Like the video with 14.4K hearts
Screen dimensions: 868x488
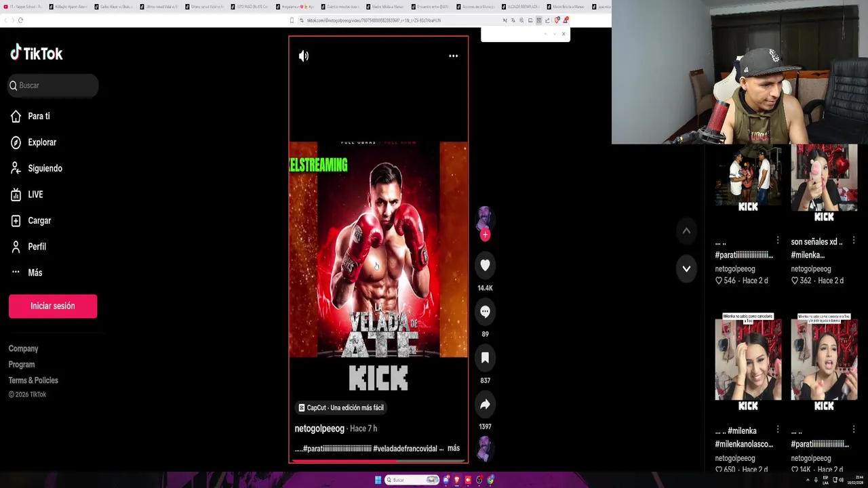pos(485,266)
